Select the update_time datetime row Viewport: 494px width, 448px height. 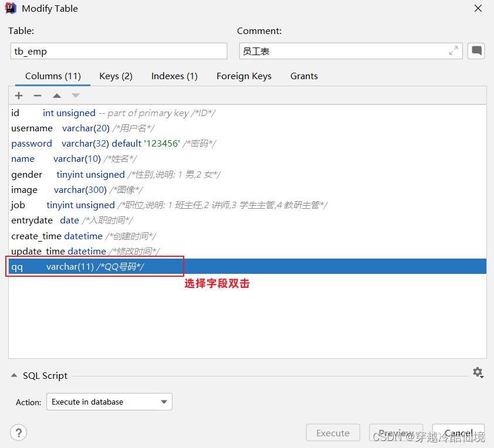click(248, 251)
